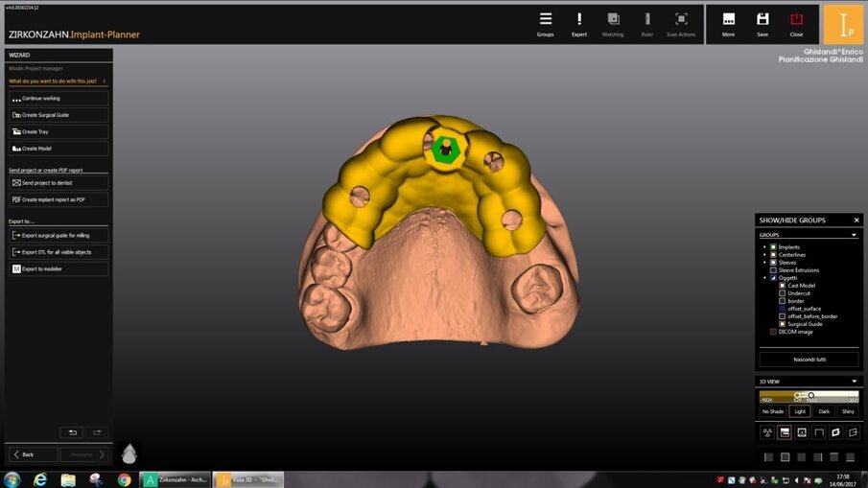Image resolution: width=868 pixels, height=488 pixels.
Task: Toggle Centerlines group visibility checkbox
Action: (x=773, y=255)
